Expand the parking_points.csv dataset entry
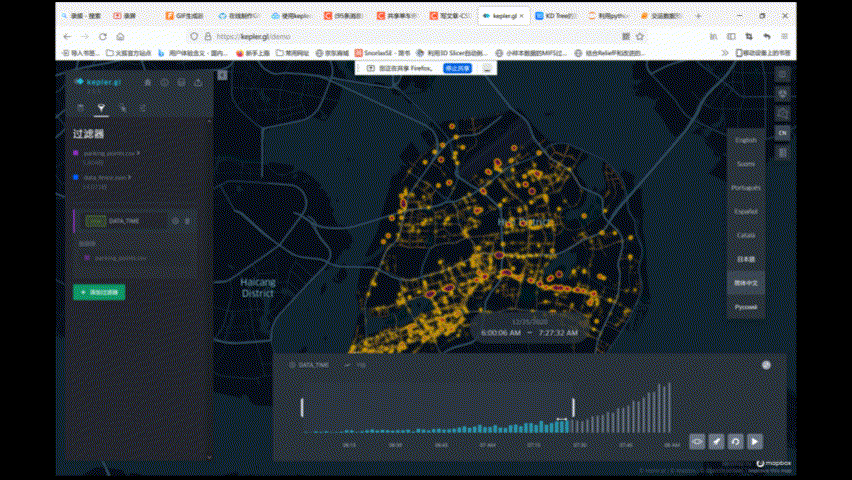Screen dimensions: 852x480 [x=111, y=153]
